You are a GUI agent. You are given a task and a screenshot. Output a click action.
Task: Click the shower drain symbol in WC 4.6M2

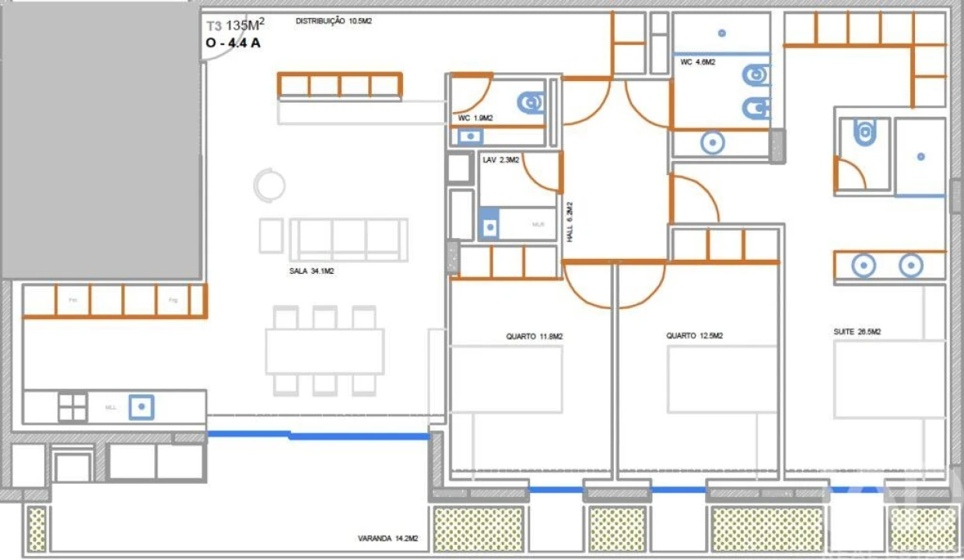[x=713, y=142]
